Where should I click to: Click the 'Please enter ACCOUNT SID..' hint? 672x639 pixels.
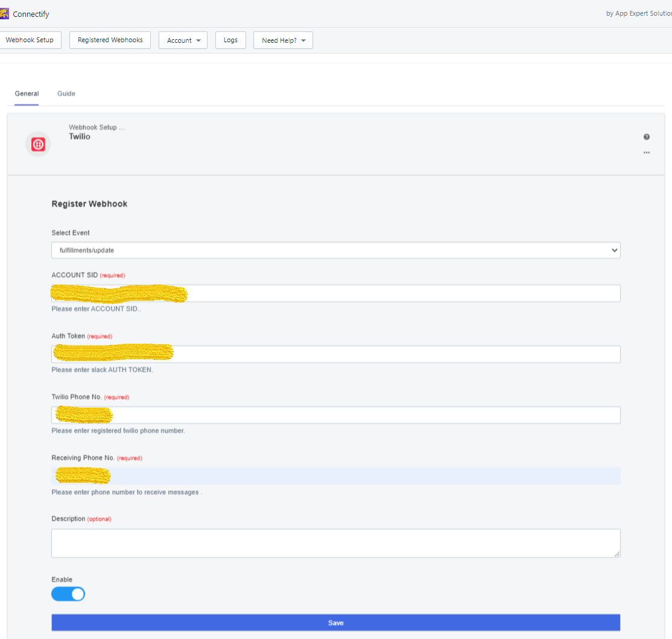(96, 309)
